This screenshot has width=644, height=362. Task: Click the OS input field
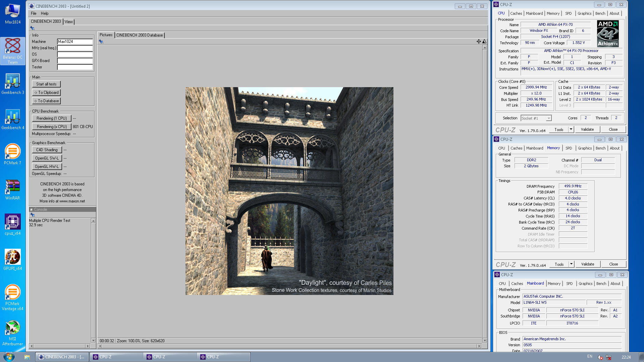pos(75,54)
